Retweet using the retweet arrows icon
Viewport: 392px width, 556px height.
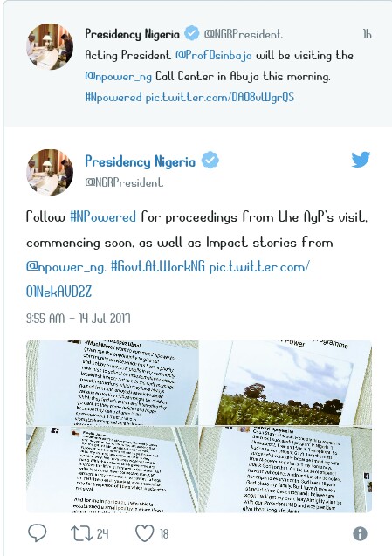click(x=82, y=533)
